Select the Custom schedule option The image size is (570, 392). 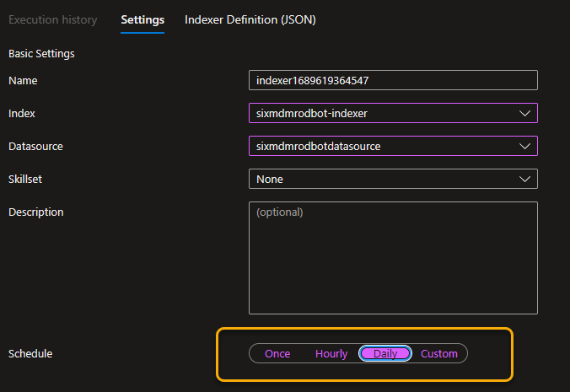(439, 353)
